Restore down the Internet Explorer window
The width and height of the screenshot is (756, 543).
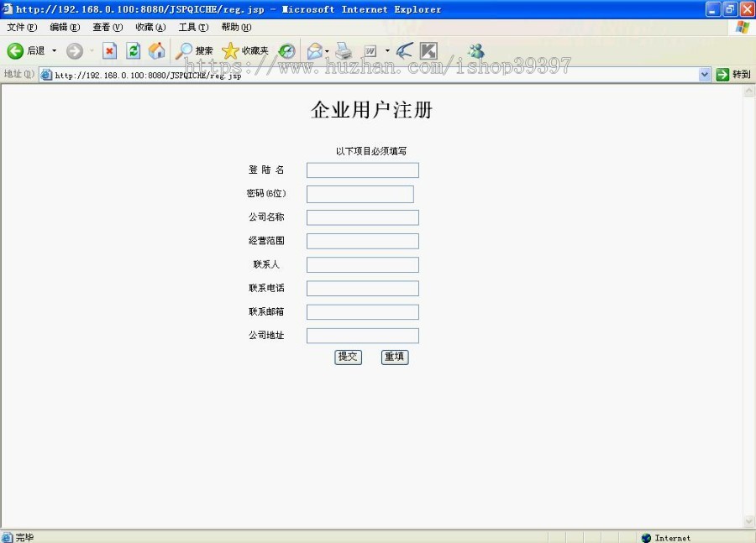pos(730,9)
